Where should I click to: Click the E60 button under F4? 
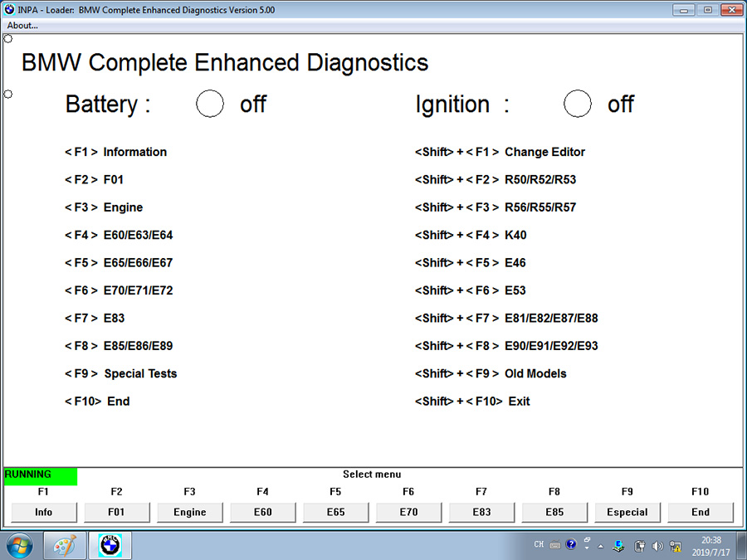(262, 513)
